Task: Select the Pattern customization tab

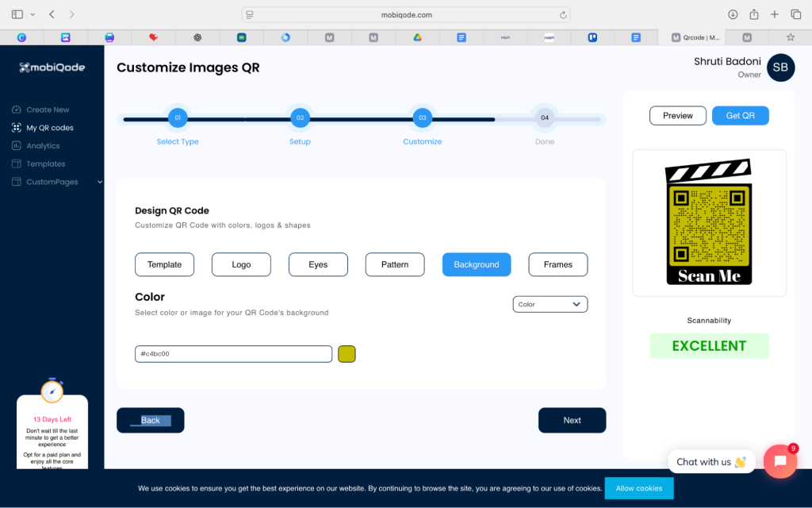Action: (394, 264)
